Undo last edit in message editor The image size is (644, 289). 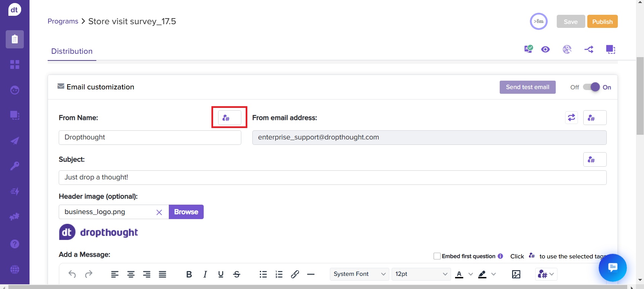pos(72,274)
